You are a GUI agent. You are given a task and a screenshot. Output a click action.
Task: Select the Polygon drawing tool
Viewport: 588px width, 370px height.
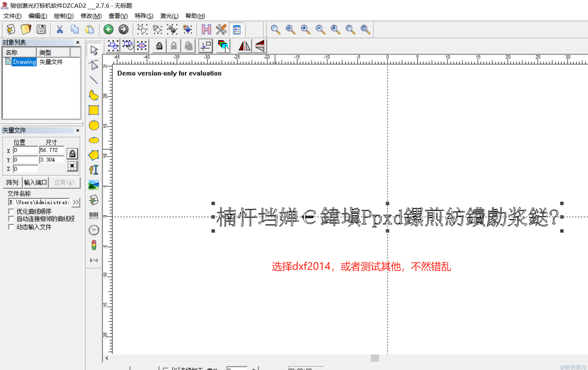point(94,155)
